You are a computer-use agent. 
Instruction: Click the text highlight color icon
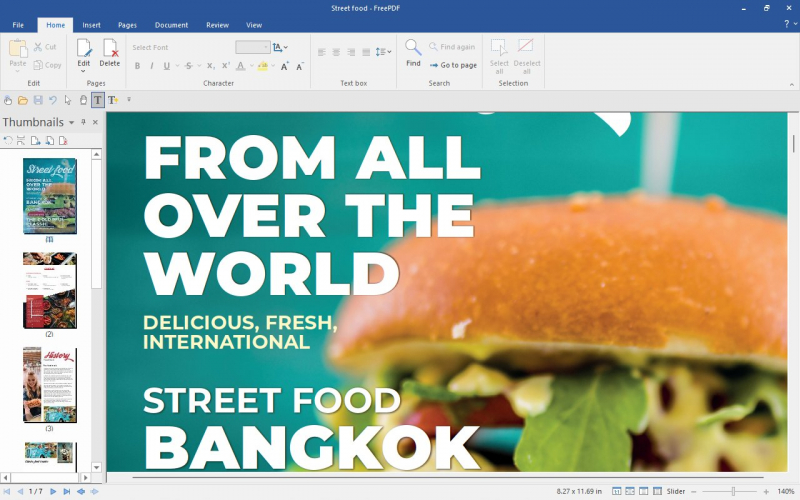pos(263,66)
